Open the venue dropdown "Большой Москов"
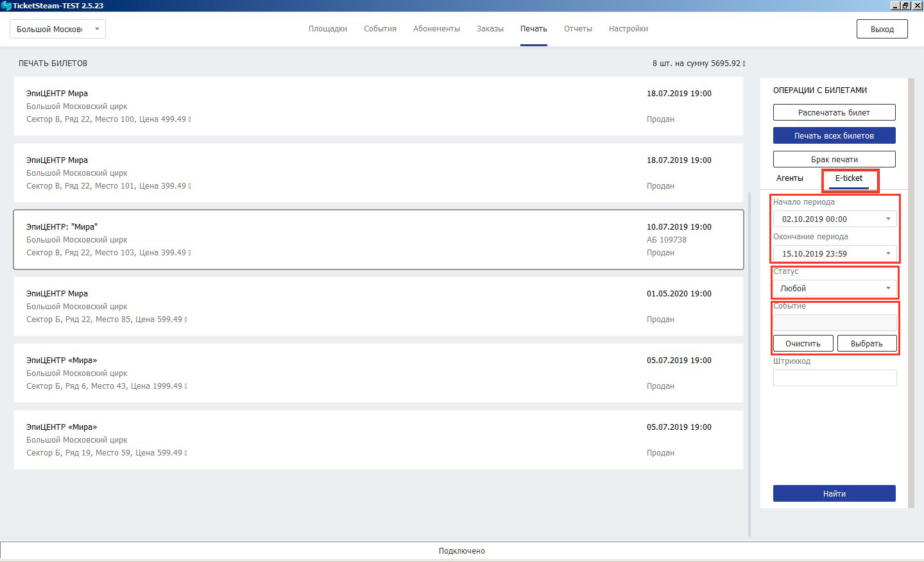The image size is (924, 562). pyautogui.click(x=58, y=29)
